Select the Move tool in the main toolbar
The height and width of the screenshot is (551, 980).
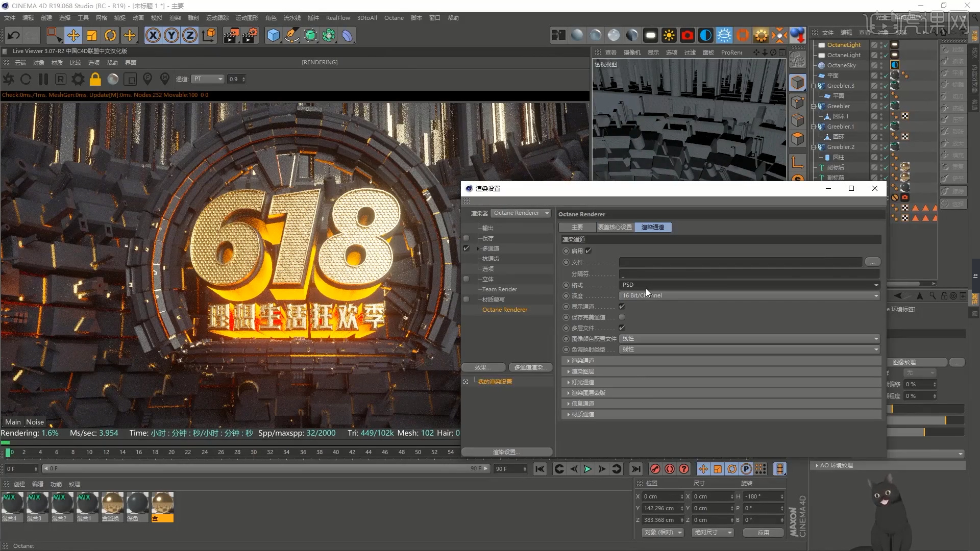coord(73,35)
